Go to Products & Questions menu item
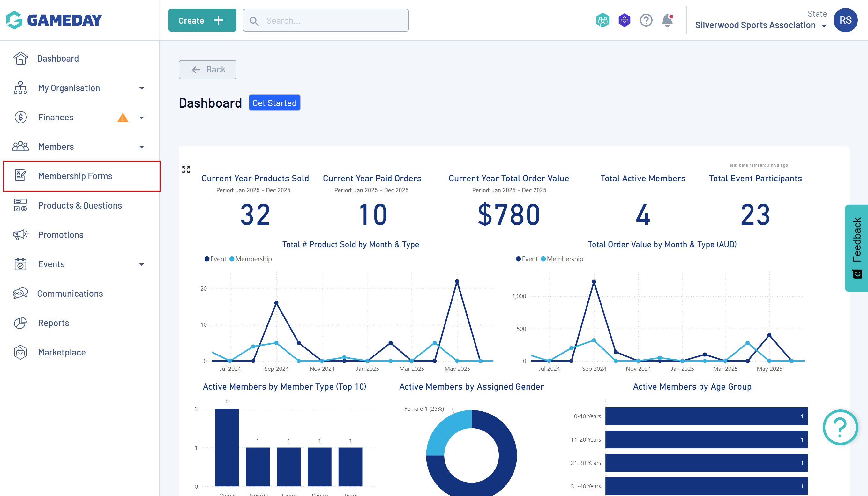Screen dimensions: 868x496 80,205
